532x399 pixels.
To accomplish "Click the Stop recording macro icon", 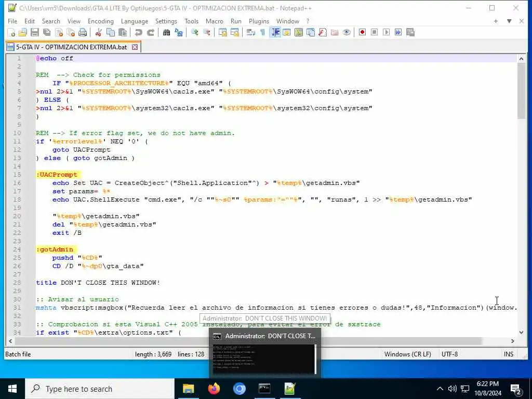I will (x=374, y=32).
